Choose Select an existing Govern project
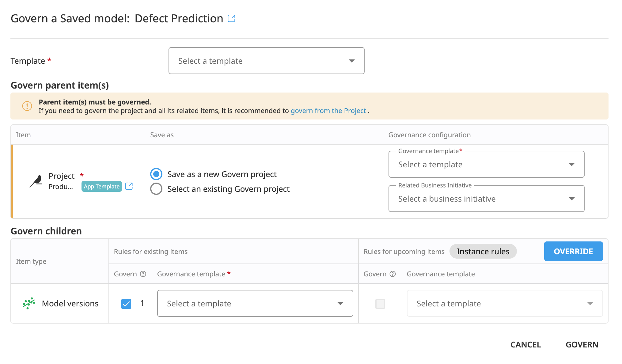This screenshot has height=364, width=622. 156,189
